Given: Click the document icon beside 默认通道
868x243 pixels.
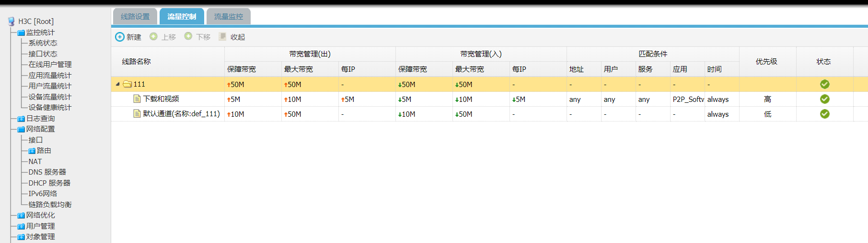Looking at the screenshot, I should click(x=137, y=114).
